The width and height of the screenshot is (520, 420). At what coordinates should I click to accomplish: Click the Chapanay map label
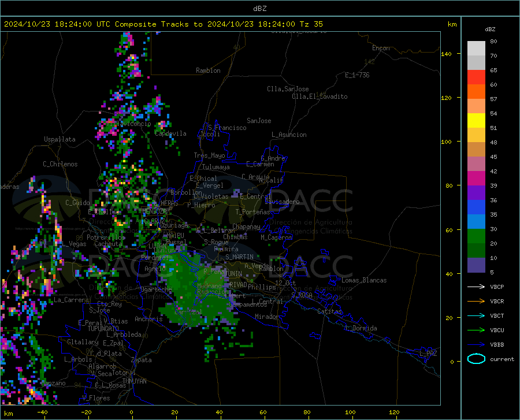(x=246, y=226)
